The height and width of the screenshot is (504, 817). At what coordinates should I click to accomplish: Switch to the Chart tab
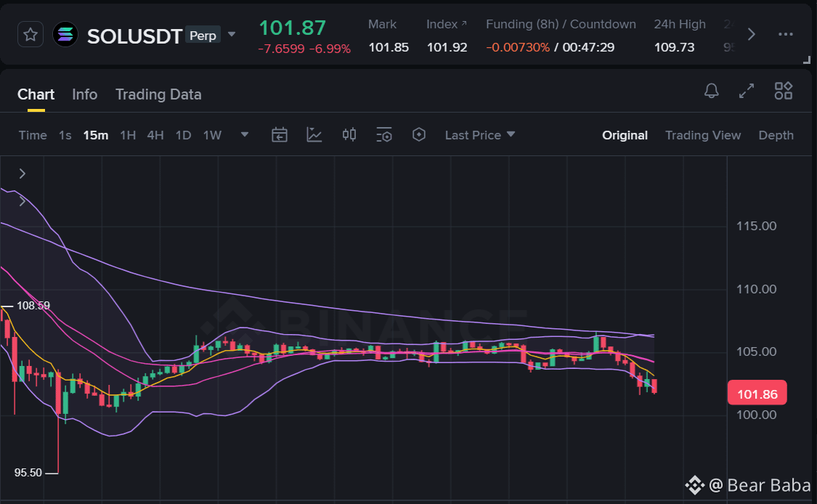(x=36, y=94)
